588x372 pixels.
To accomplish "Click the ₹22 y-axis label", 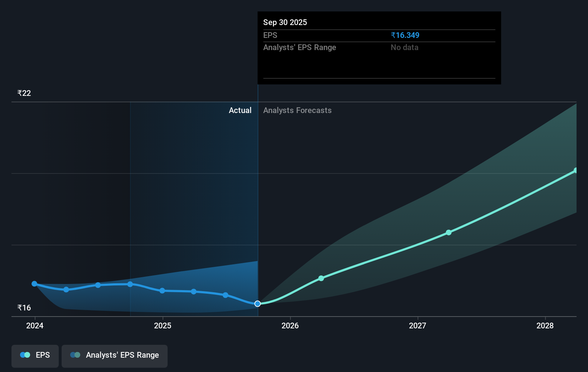I will tap(24, 93).
